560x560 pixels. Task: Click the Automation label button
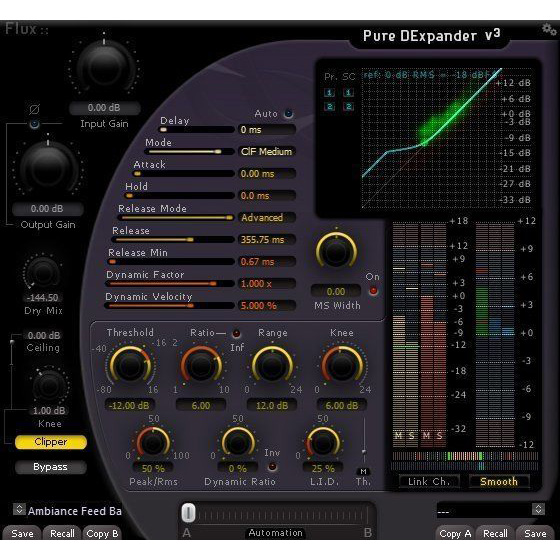point(275,533)
